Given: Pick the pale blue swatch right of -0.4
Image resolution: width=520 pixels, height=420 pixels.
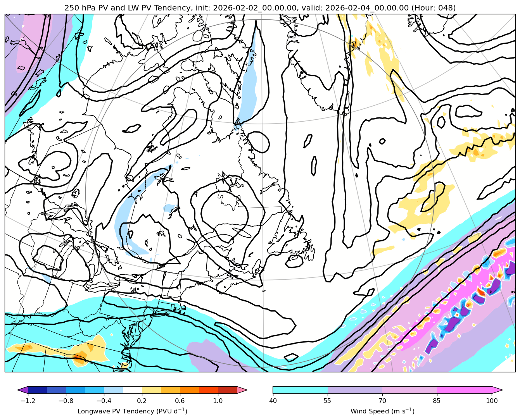Looking at the screenshot, I should point(113,390).
